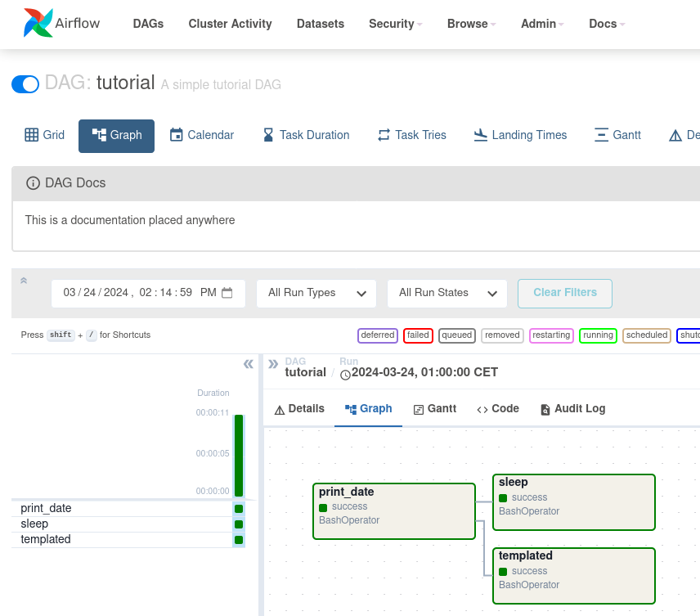Viewport: 700px width, 616px height.
Task: Collapse the grid panel with double chevron
Action: point(249,364)
